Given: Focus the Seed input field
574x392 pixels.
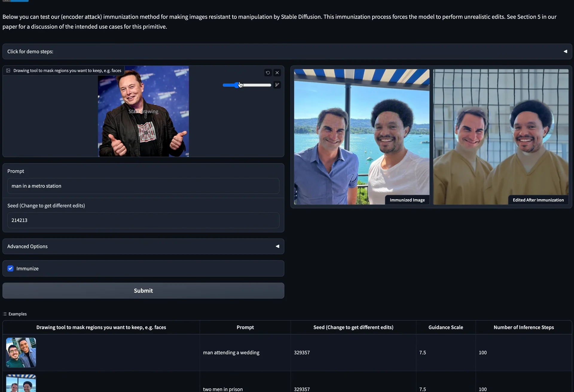Looking at the screenshot, I should point(143,220).
